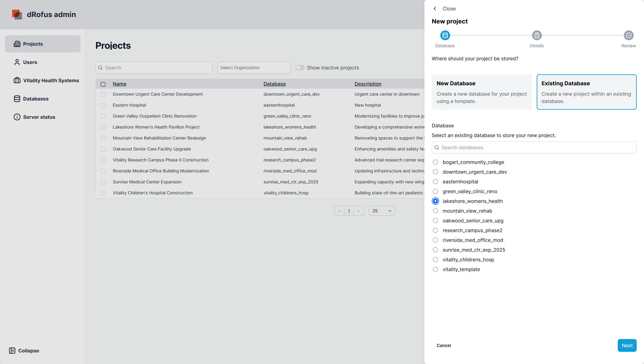Open the Projects section in sidebar
The width and height of the screenshot is (644, 364).
[43, 44]
